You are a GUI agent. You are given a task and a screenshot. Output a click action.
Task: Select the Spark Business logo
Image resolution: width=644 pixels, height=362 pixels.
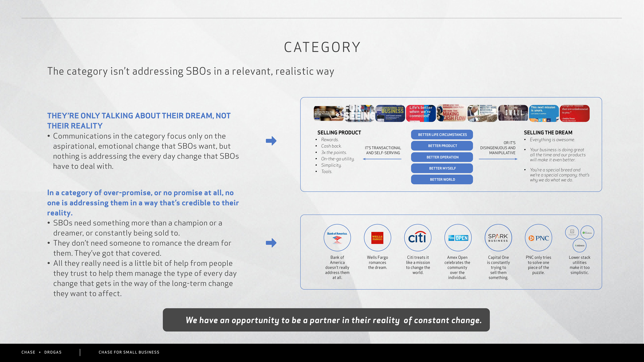tap(498, 238)
